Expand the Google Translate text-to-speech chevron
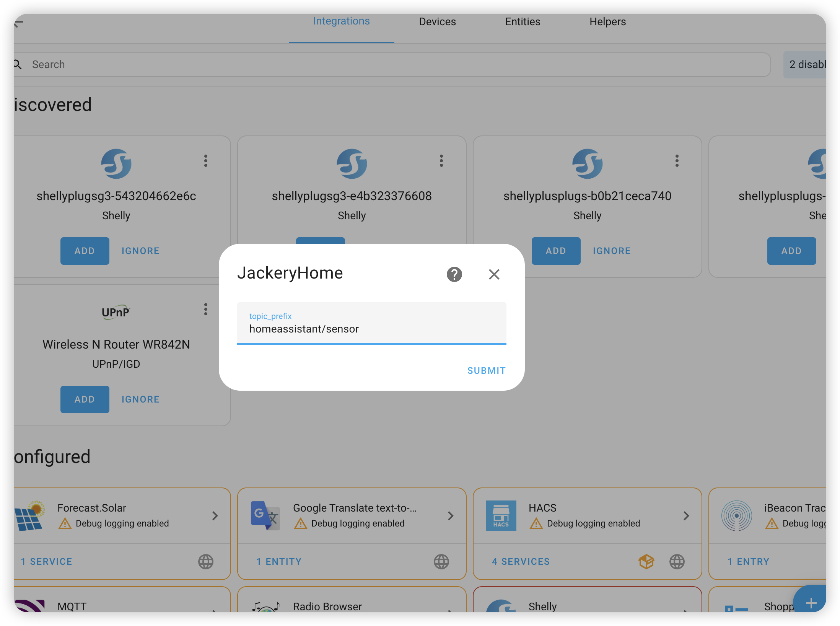 451,516
